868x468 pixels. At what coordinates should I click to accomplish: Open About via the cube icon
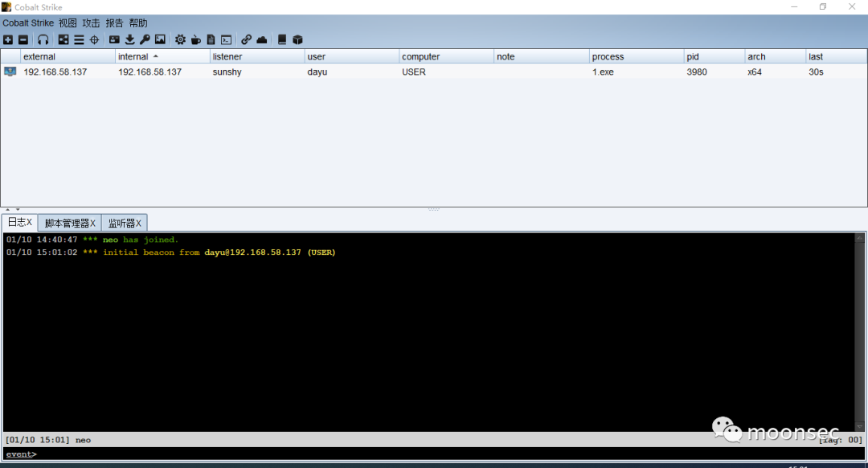click(298, 40)
